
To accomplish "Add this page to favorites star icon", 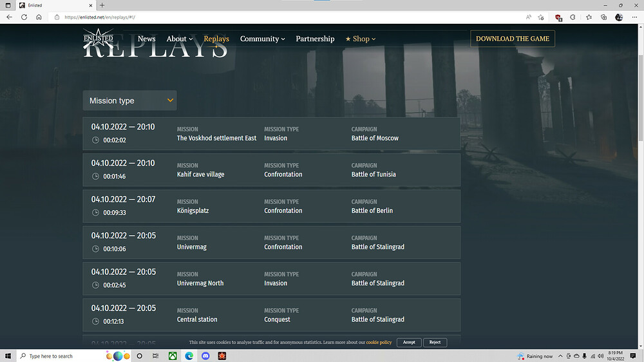I will click(541, 17).
